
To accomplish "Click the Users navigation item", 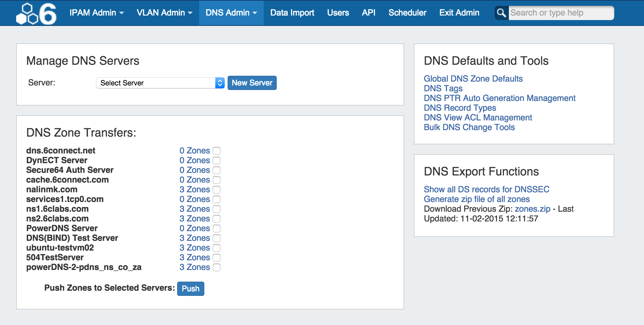I will point(338,13).
